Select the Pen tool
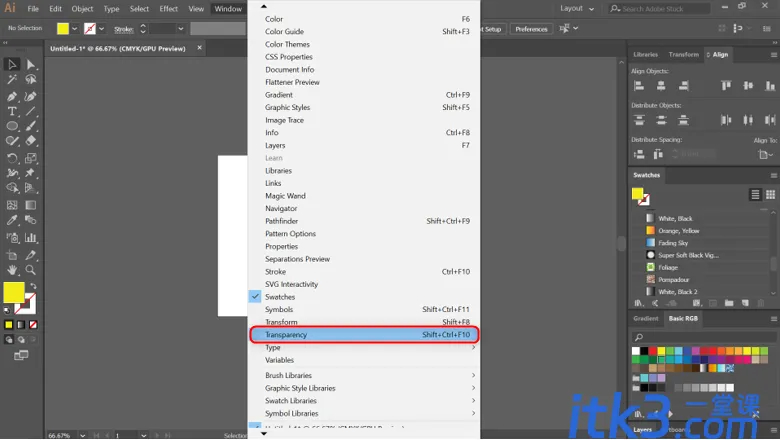 (x=12, y=96)
